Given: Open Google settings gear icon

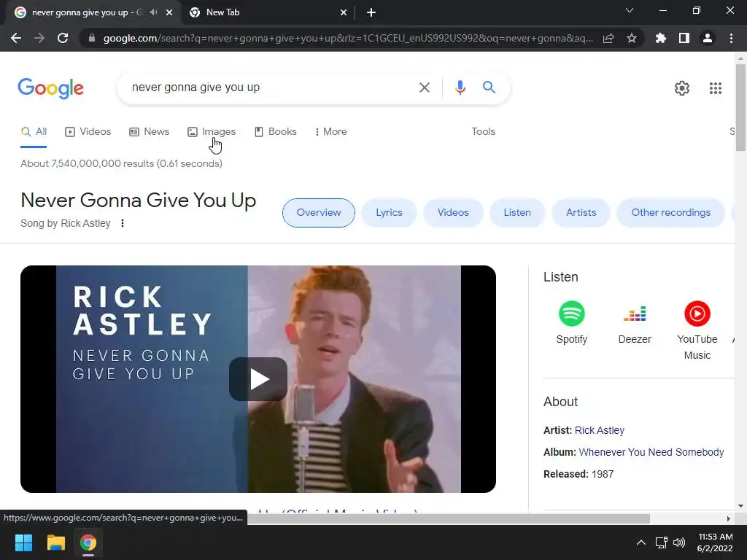Looking at the screenshot, I should coord(682,88).
